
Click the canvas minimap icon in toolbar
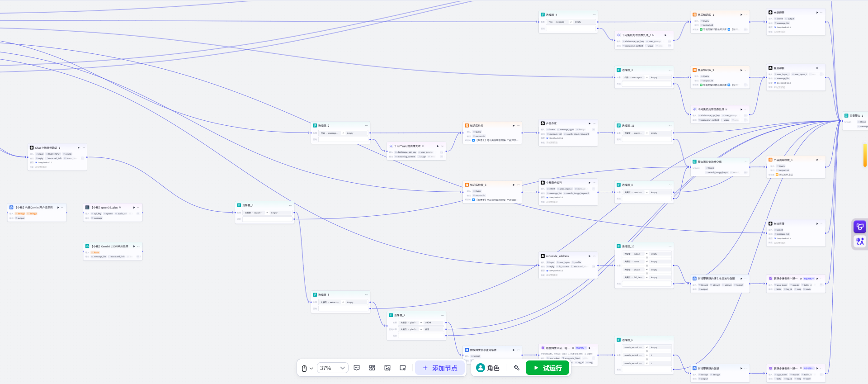(403, 368)
